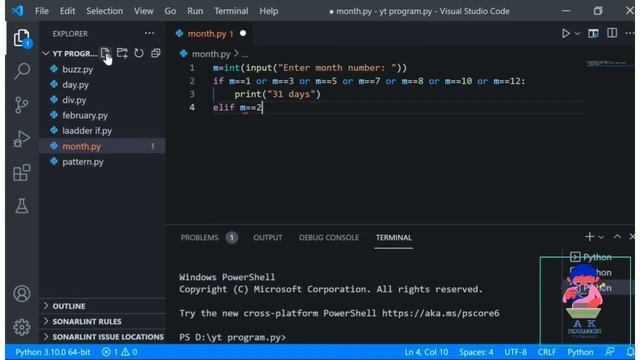Open the new terminal launch profile dropdown
Image resolution: width=640 pixels, height=360 pixels.
click(601, 237)
